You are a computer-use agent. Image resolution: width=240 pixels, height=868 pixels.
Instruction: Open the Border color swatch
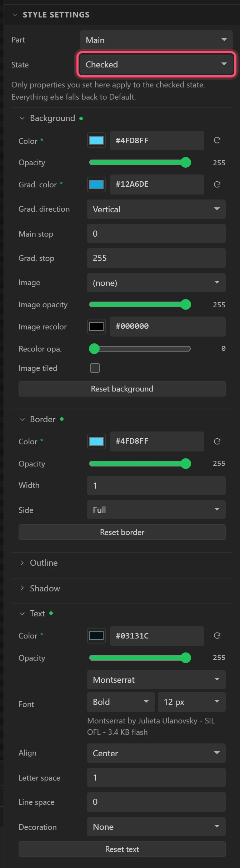point(96,441)
